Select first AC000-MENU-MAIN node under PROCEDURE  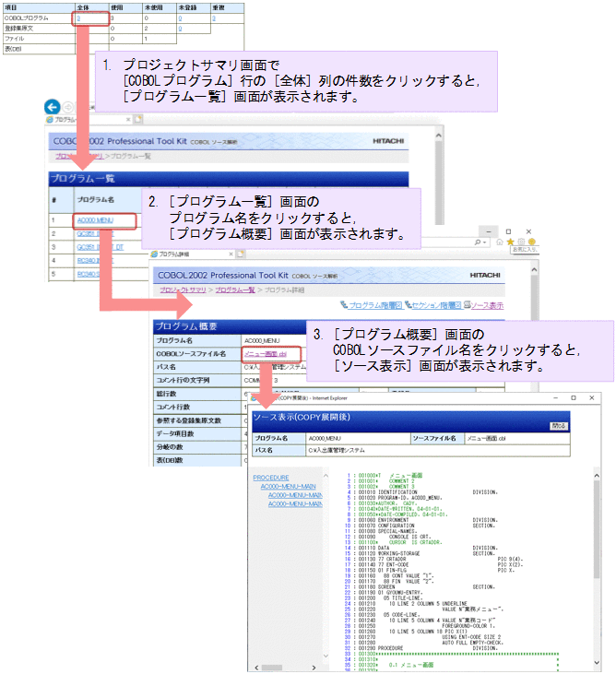[x=288, y=487]
